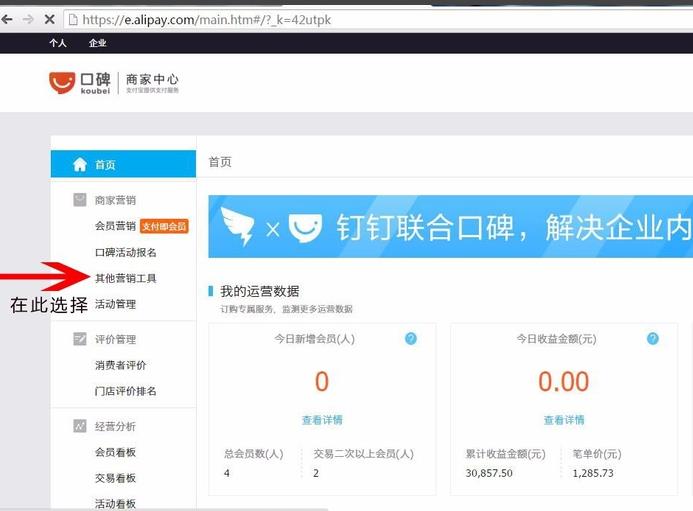Click the 商家中心 header title
Screen dimensions: 693x511
coord(152,80)
